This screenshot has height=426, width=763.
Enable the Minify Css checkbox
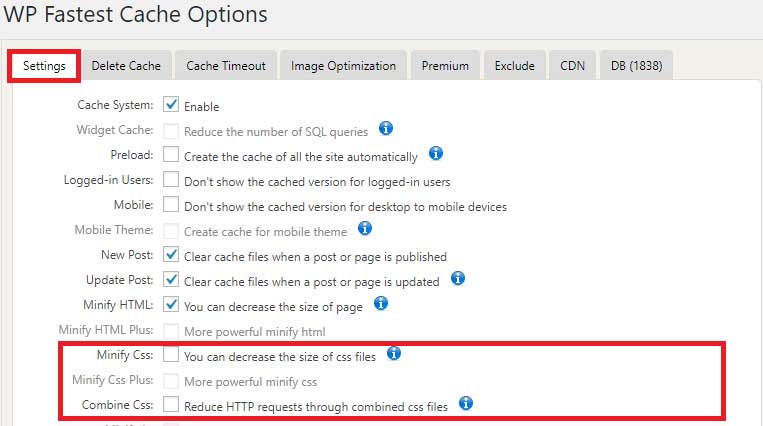pos(171,354)
